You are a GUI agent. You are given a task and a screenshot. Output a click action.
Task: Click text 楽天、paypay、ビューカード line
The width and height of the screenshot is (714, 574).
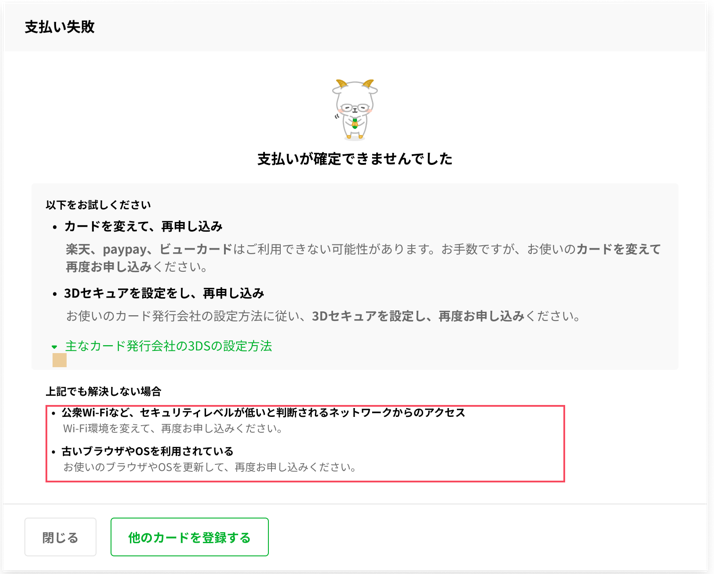[x=363, y=249]
